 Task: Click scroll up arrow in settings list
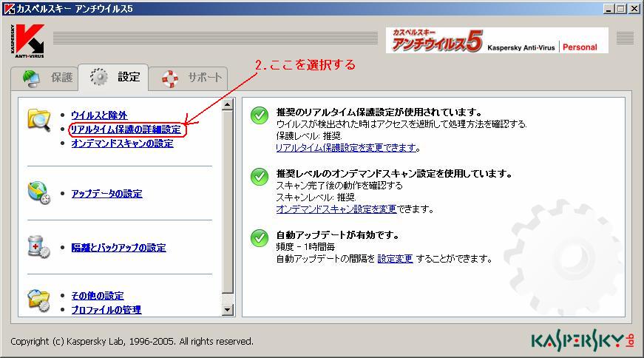point(228,105)
